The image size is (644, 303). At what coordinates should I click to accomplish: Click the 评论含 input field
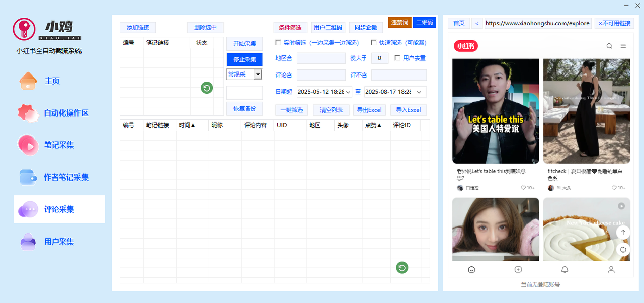click(321, 75)
